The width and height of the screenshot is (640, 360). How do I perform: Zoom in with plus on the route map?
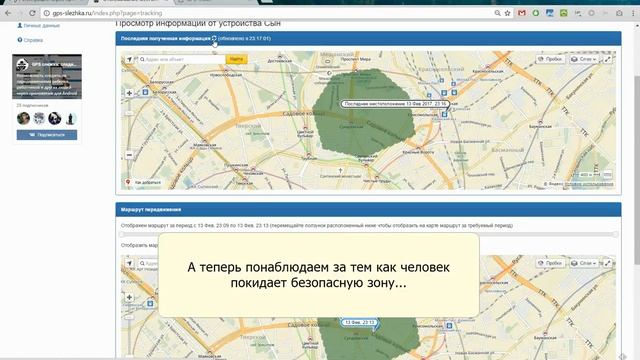tap(129, 297)
